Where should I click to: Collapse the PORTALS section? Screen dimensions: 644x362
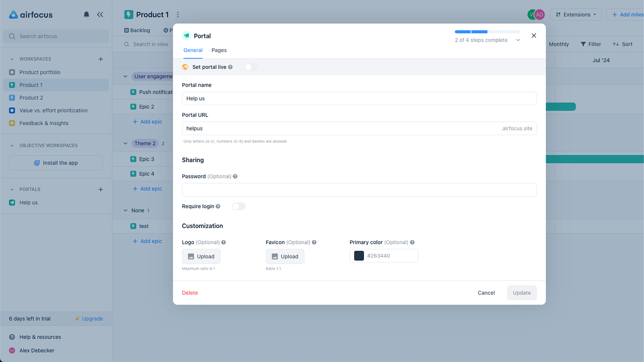pyautogui.click(x=12, y=189)
